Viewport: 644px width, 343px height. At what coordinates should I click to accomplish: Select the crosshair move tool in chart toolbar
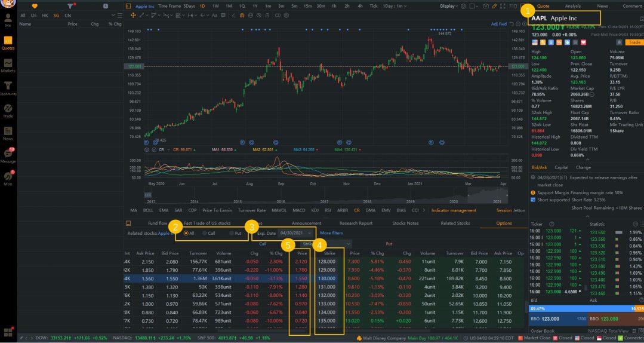[x=133, y=15]
